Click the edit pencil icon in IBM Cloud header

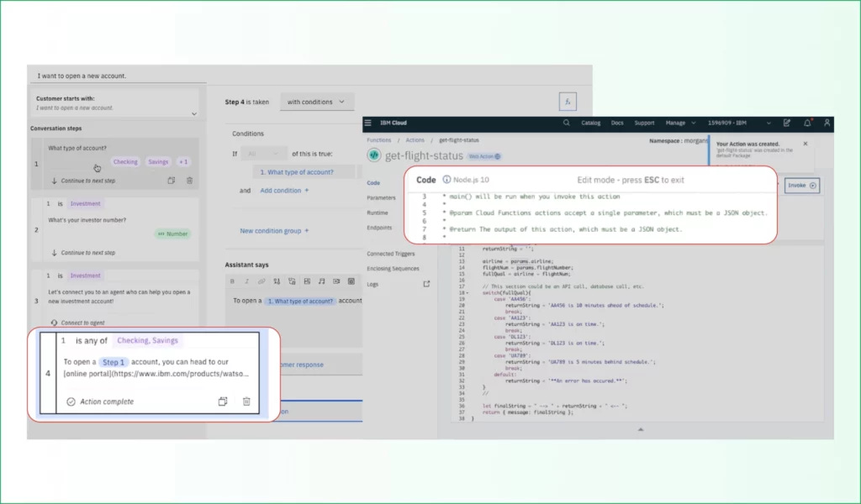(787, 123)
